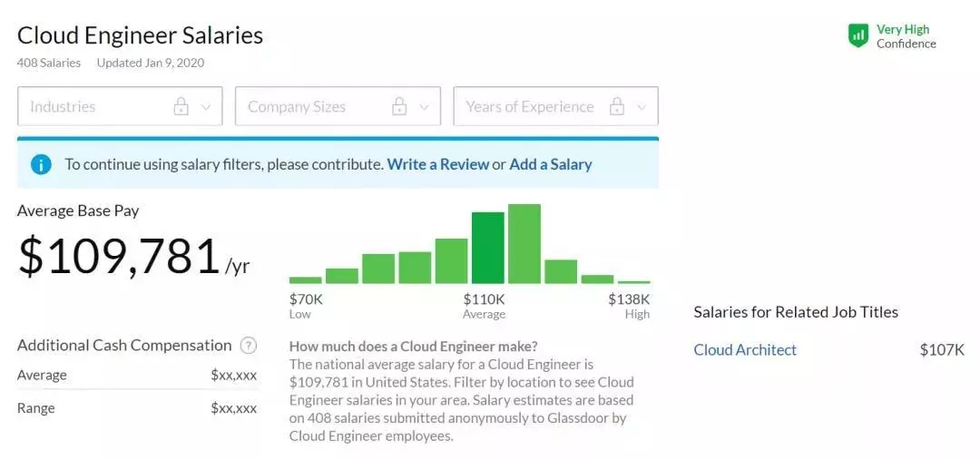The height and width of the screenshot is (460, 980).
Task: Click the tallest bar in the salary histogram
Action: pyautogui.click(x=524, y=244)
